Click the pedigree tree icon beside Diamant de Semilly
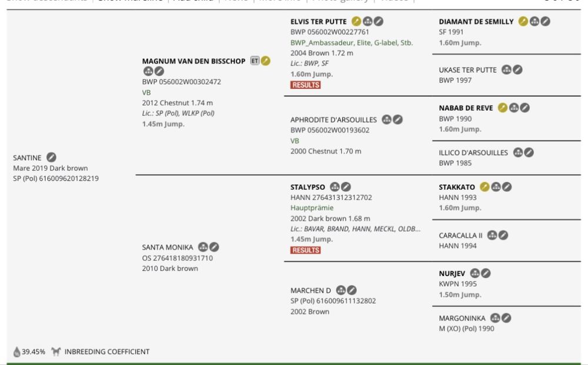Image resolution: width=588 pixels, height=365 pixels. [x=534, y=21]
